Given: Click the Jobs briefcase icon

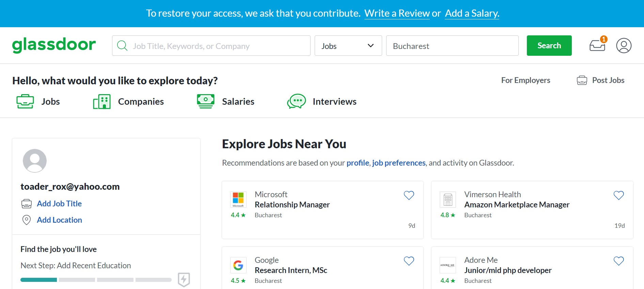Looking at the screenshot, I should (25, 101).
